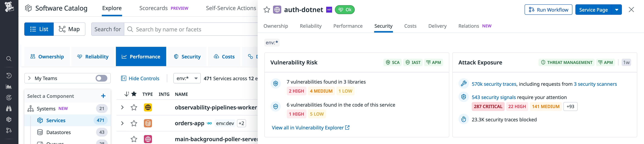Select the List view button
The height and width of the screenshot is (144, 644).
(39, 29)
